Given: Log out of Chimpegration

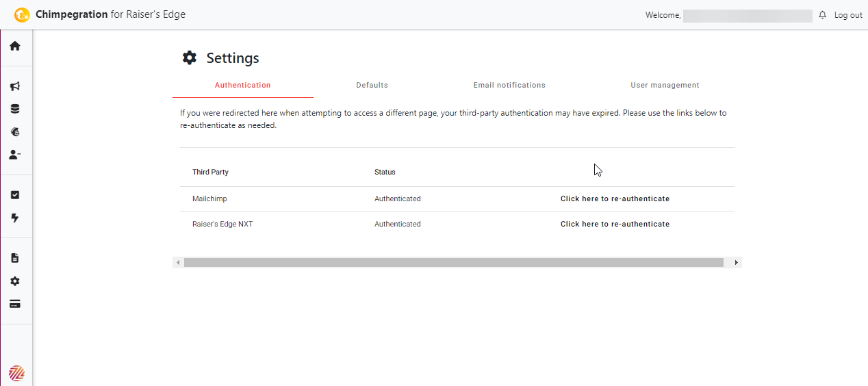Looking at the screenshot, I should 848,15.
